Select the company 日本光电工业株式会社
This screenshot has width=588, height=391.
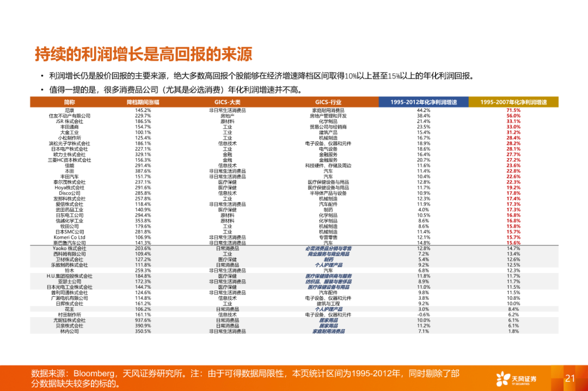click(69, 287)
